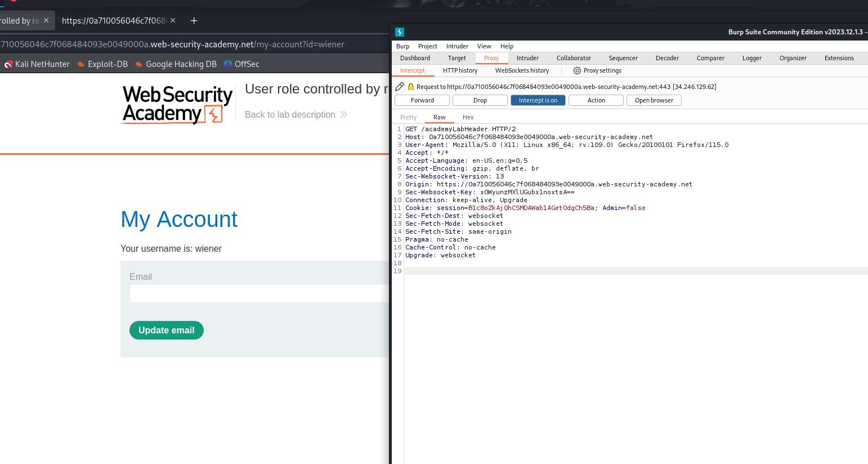This screenshot has height=464, width=868.
Task: Click the Burp Suite logo icon
Action: (400, 32)
